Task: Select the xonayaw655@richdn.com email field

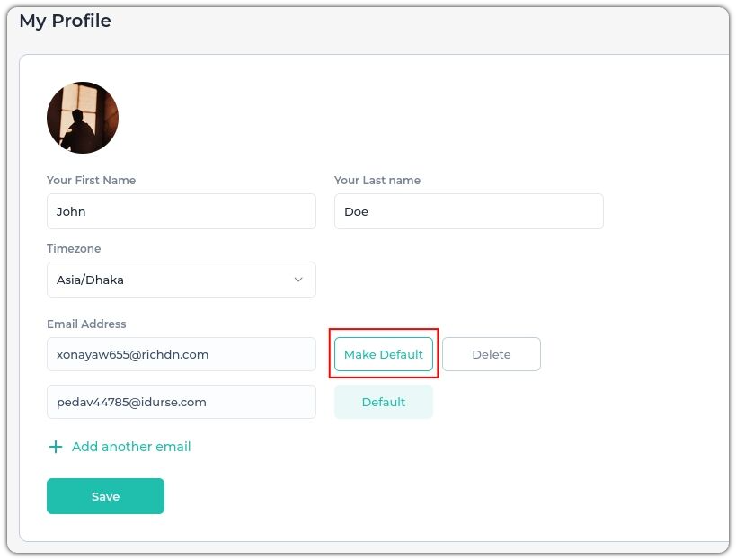Action: (182, 354)
